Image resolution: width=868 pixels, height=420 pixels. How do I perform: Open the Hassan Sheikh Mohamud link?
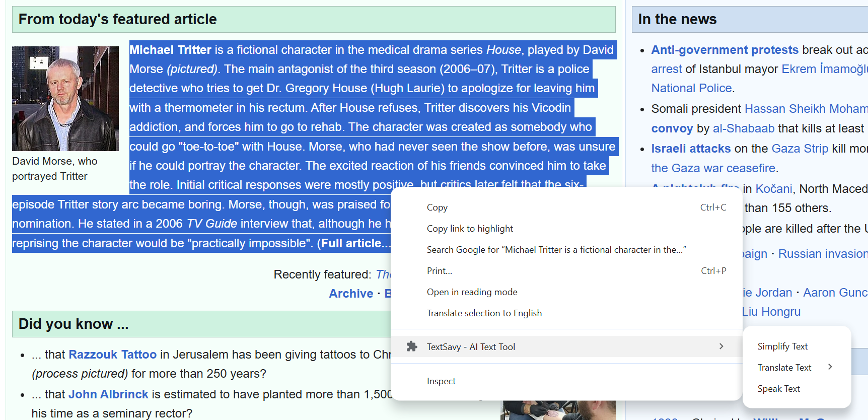click(806, 109)
